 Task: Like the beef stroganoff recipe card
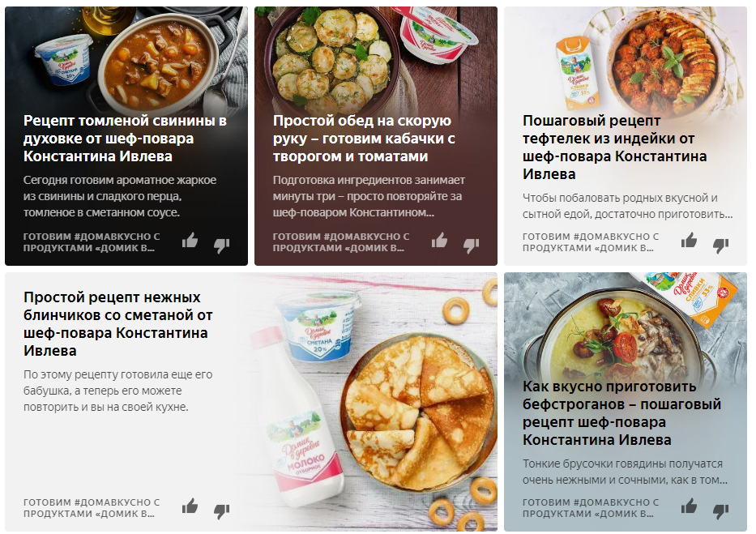[x=690, y=506]
